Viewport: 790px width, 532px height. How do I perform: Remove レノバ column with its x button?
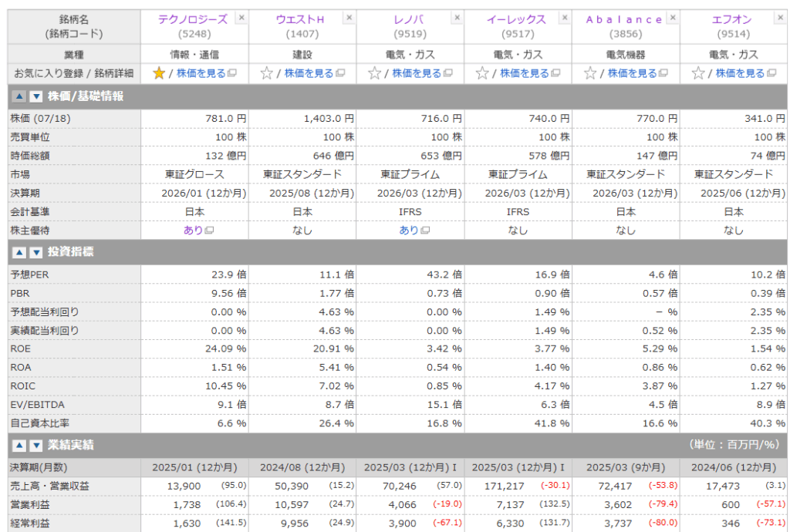(x=457, y=18)
